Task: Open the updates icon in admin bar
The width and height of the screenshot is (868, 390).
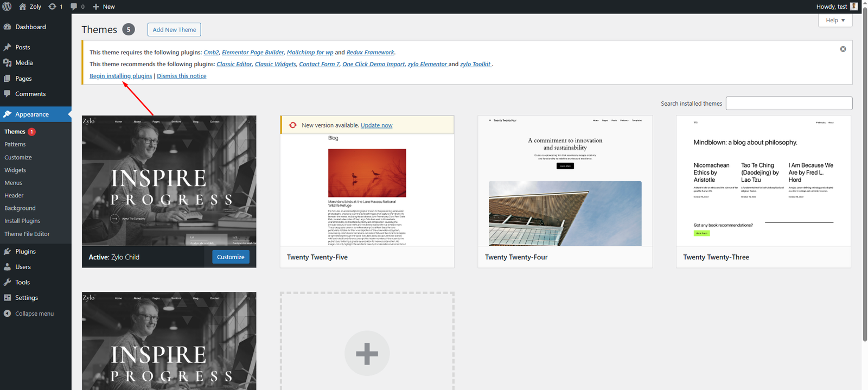Action: [x=52, y=7]
